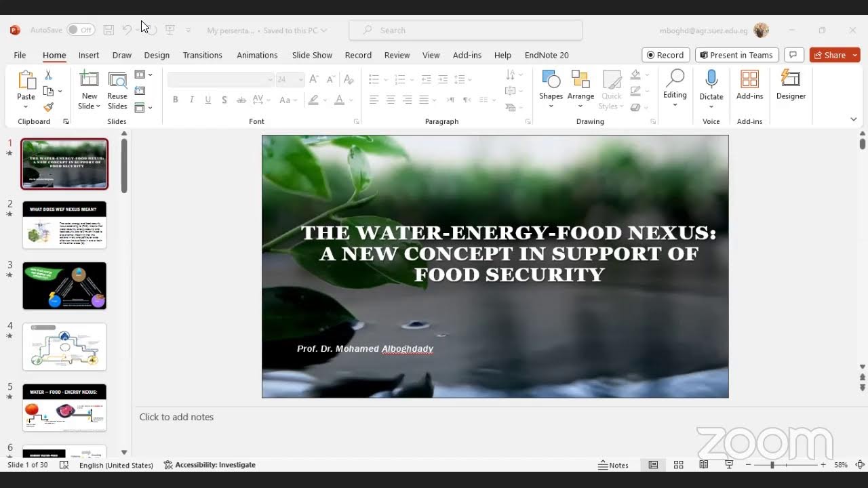Click the Comments speech-bubble icon
This screenshot has height=488, width=868.
793,55
